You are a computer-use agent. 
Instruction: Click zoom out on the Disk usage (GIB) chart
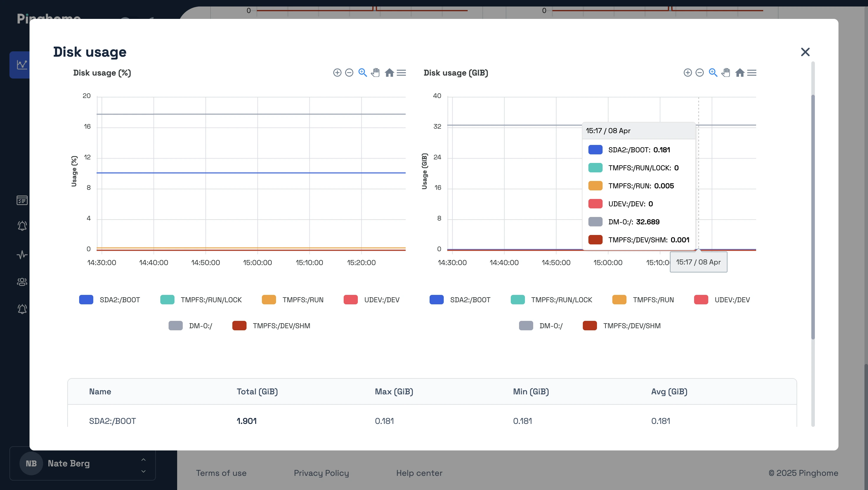(700, 72)
